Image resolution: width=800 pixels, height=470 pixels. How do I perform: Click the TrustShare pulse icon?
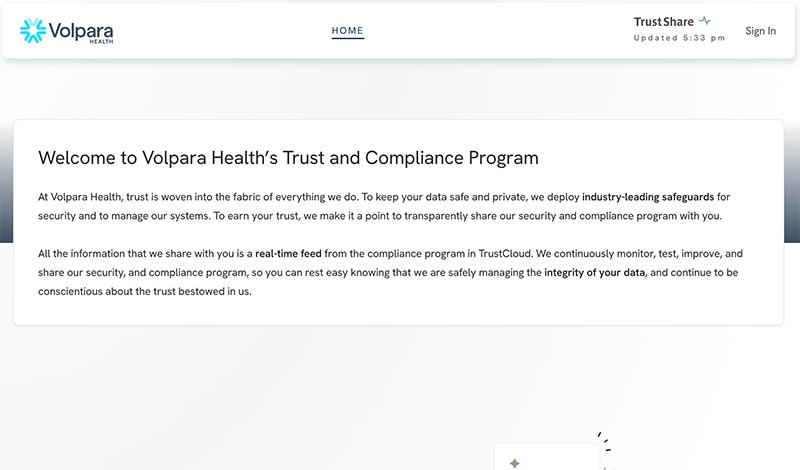(705, 21)
